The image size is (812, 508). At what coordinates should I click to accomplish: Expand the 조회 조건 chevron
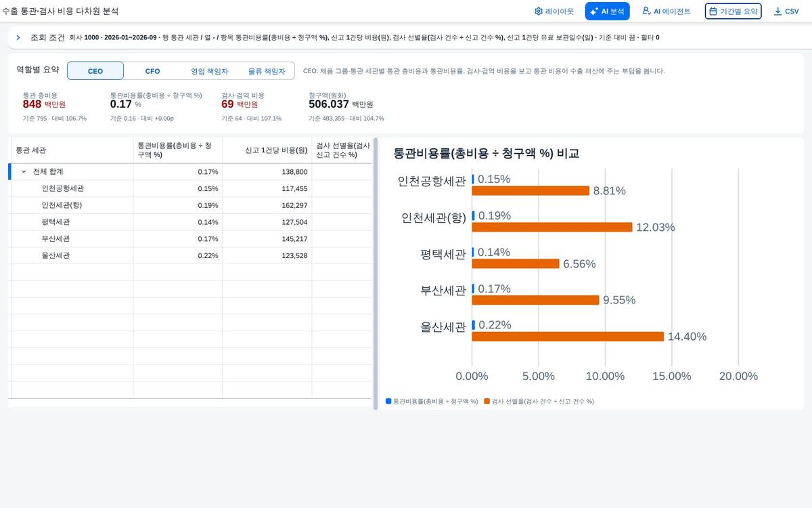[x=18, y=37]
